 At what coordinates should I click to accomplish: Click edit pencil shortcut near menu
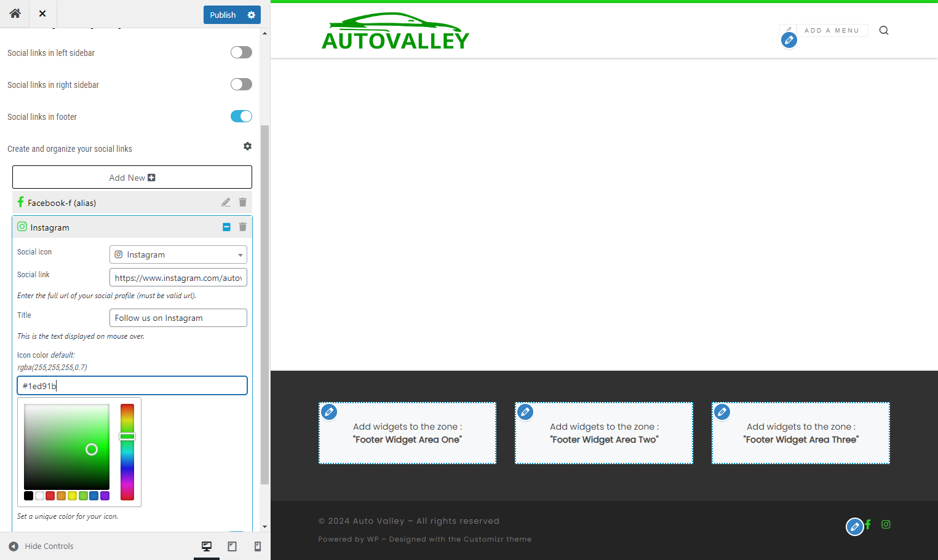[x=789, y=40]
